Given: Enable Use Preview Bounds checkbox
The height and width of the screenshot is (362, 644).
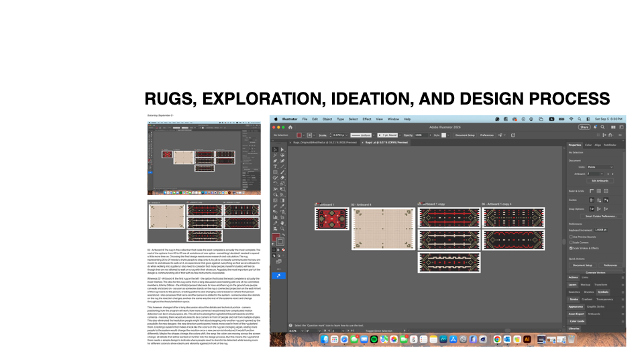Looking at the screenshot, I should (571, 237).
